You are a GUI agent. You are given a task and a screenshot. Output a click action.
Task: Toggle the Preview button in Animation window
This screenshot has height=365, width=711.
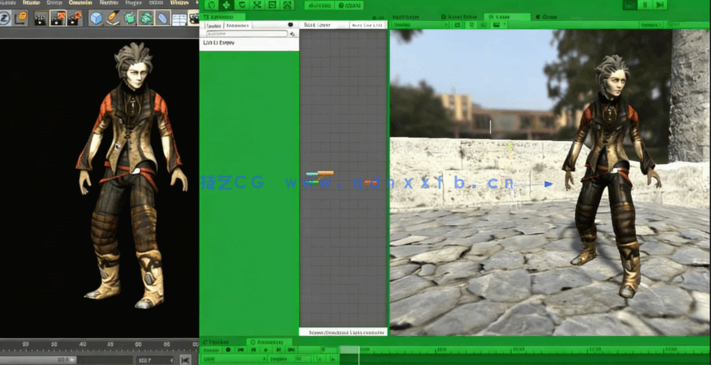[211, 350]
